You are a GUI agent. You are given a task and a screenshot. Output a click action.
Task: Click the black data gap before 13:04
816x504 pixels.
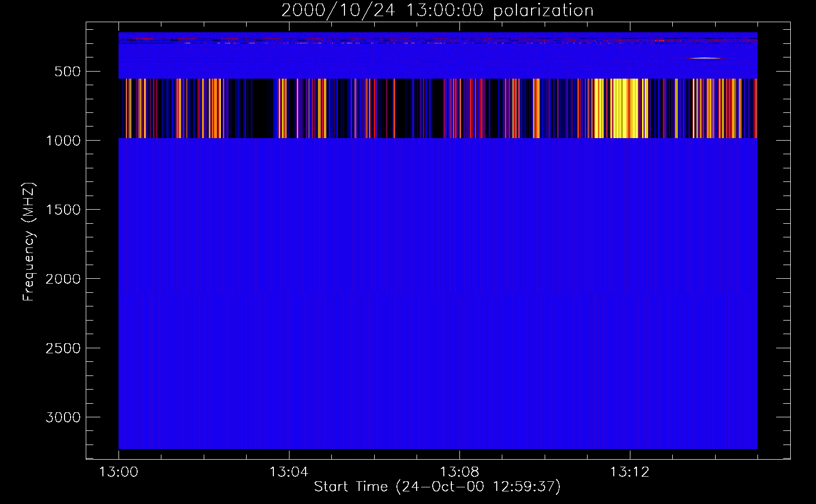[262, 108]
